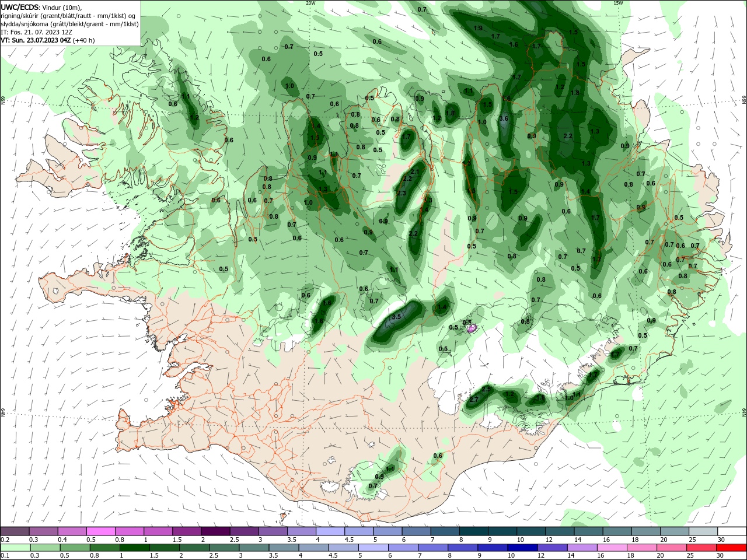
Task: Click the '20W' longitude label
Action: [x=310, y=3]
